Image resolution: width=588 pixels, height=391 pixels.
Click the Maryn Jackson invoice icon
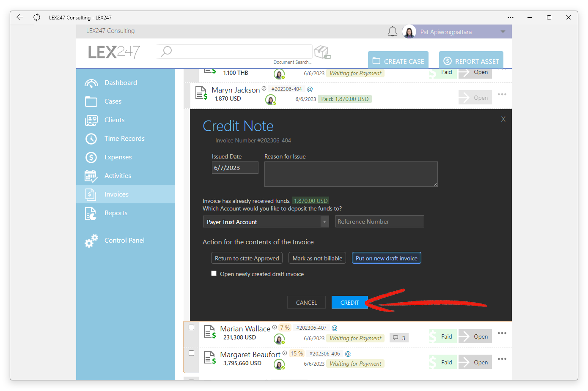click(201, 93)
